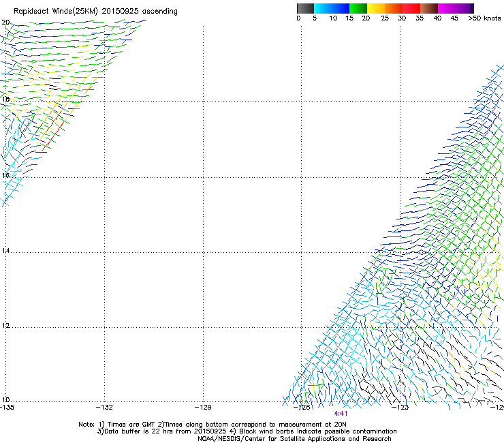Select the longitude axis label '-126'
The height and width of the screenshot is (443, 504).
tap(302, 408)
